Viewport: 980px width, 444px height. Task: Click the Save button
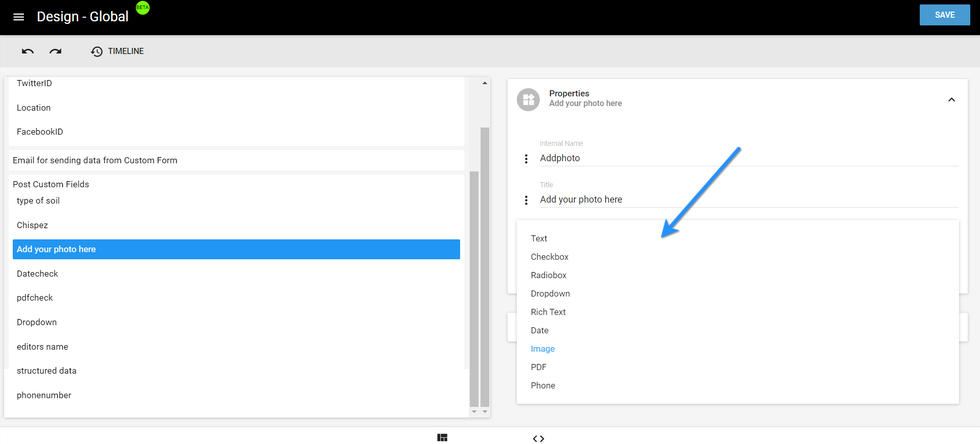pos(944,15)
